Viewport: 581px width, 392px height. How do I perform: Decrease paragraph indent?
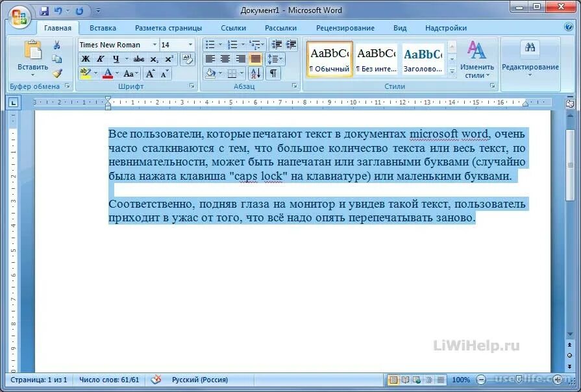click(277, 45)
